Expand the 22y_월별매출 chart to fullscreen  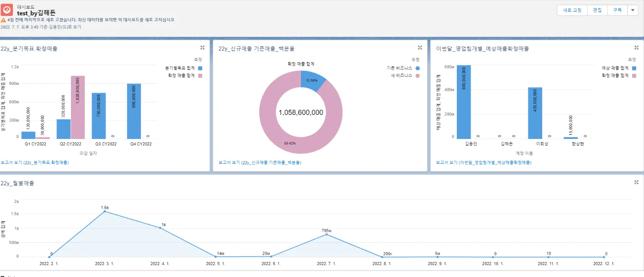636,182
